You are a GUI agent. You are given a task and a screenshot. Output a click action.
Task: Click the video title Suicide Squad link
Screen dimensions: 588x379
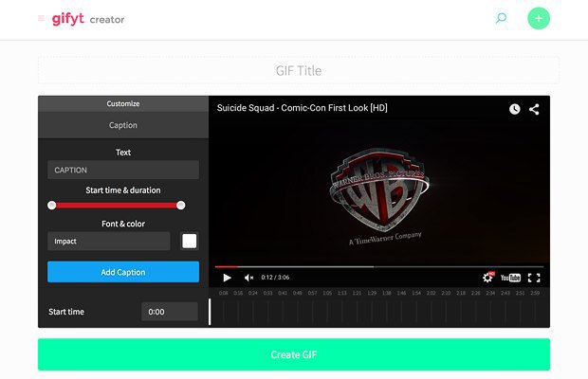[x=302, y=108]
